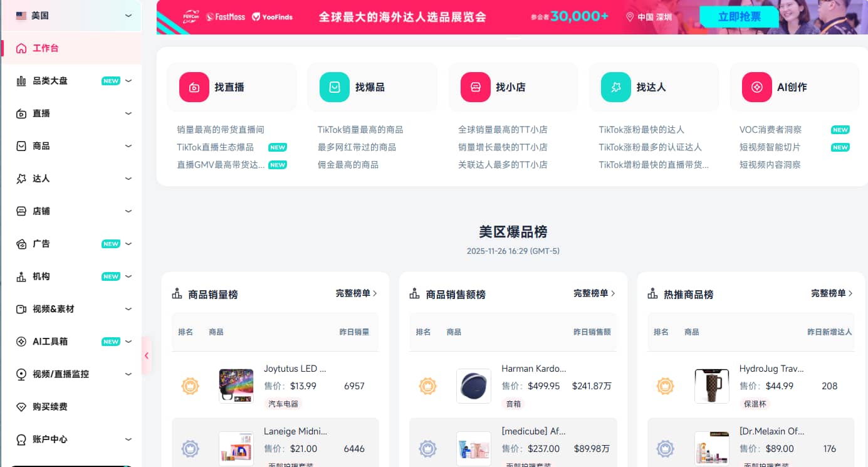Click the TikTok销量最高的商品 link
Image resolution: width=868 pixels, height=467 pixels.
pyautogui.click(x=360, y=129)
